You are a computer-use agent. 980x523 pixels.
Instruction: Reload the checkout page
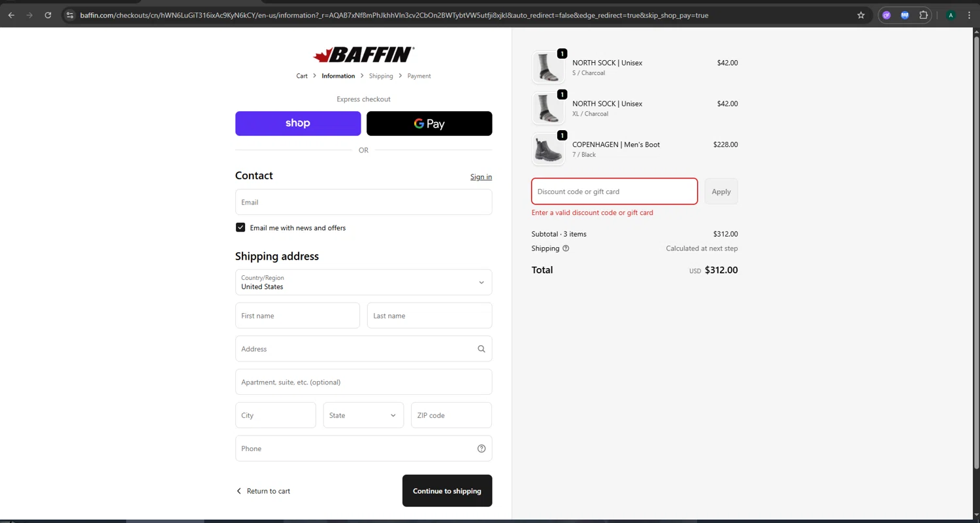pos(48,15)
